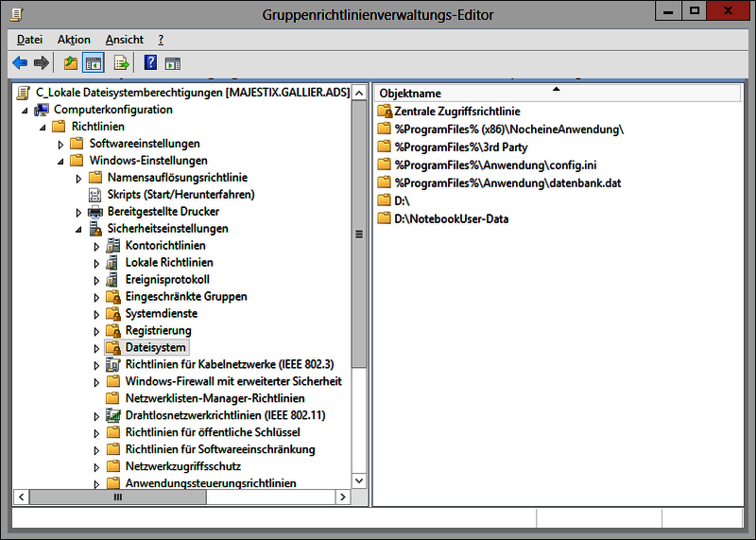
Task: Click the tree pane scroll-down arrow
Action: coord(359,480)
